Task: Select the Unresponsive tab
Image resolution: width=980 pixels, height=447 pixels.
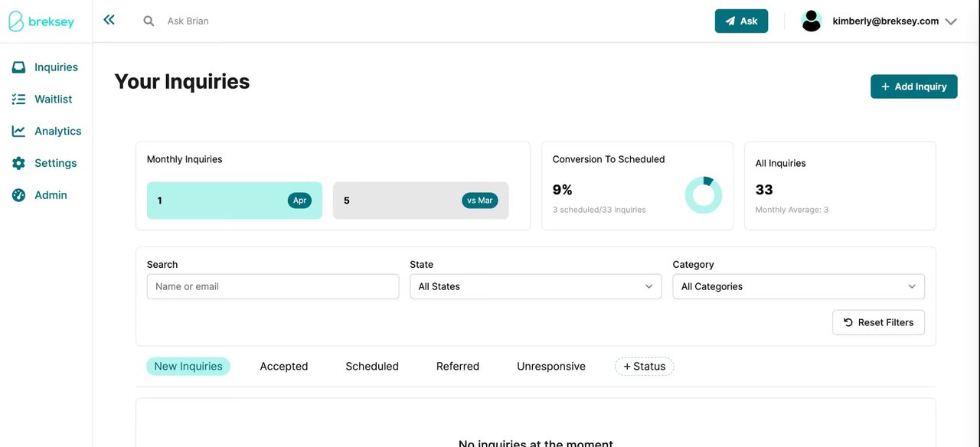Action: (551, 367)
